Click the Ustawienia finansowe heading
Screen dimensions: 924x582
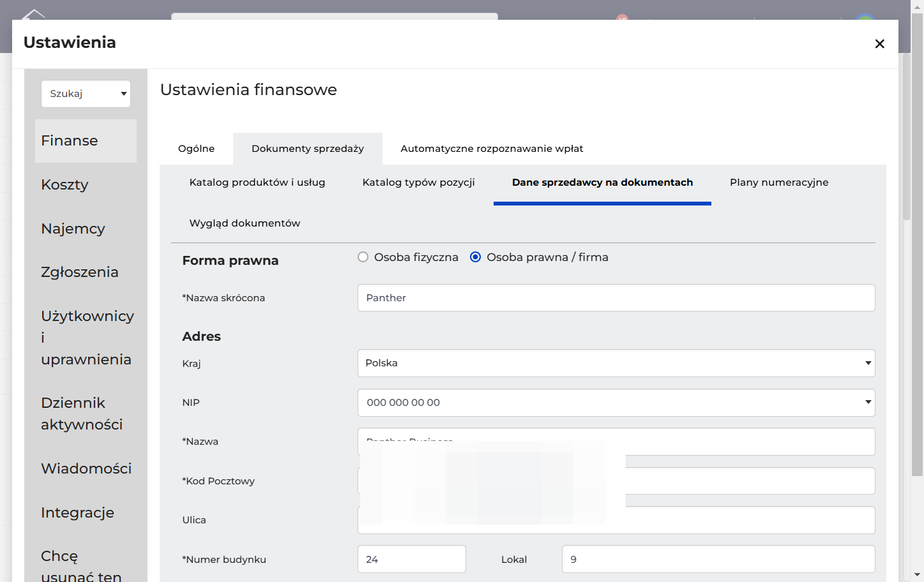(x=248, y=90)
